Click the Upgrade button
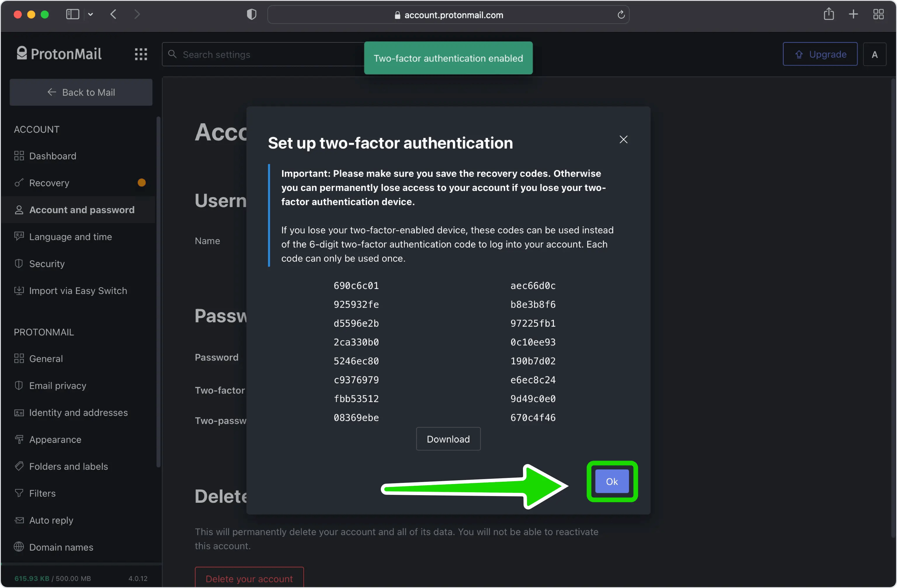The image size is (897, 588). tap(820, 54)
